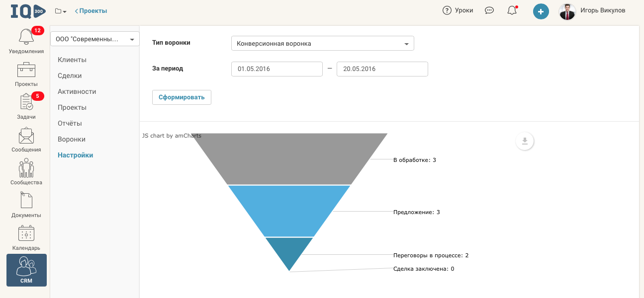Image resolution: width=644 pixels, height=298 pixels.
Task: Open the Календарь calendar icon
Action: click(26, 233)
